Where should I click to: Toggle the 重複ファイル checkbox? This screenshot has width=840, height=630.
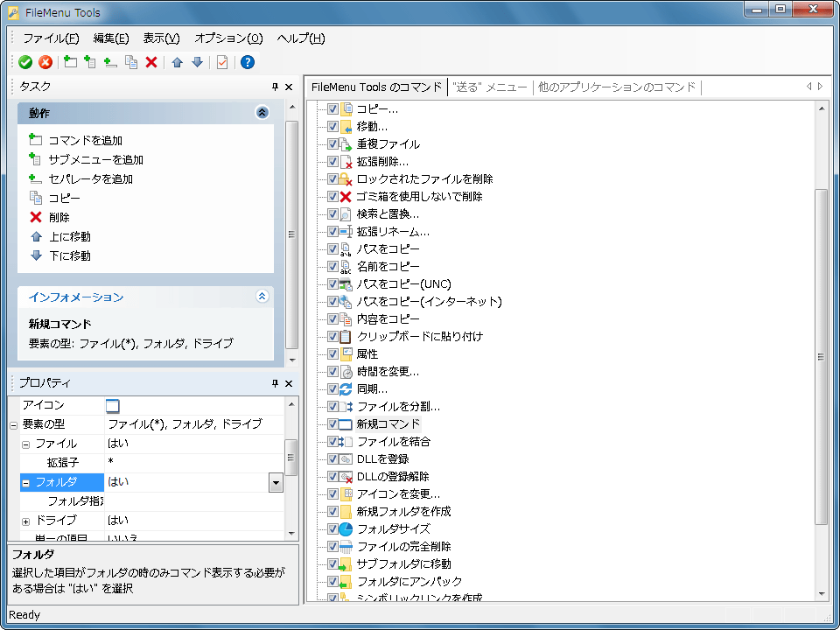tap(332, 144)
